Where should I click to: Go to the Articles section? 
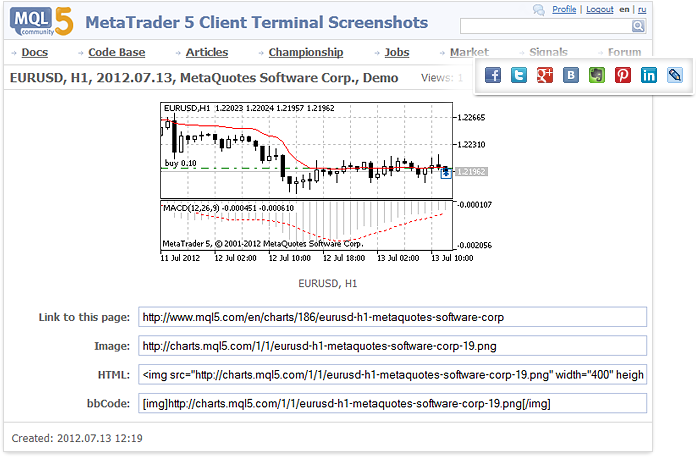click(207, 52)
